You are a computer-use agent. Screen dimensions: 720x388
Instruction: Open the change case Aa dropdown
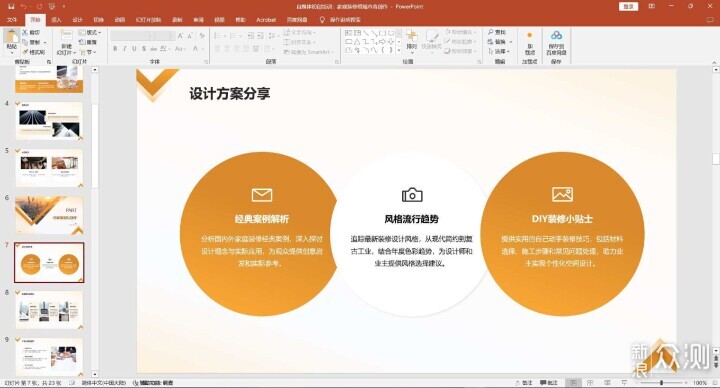click(x=180, y=49)
